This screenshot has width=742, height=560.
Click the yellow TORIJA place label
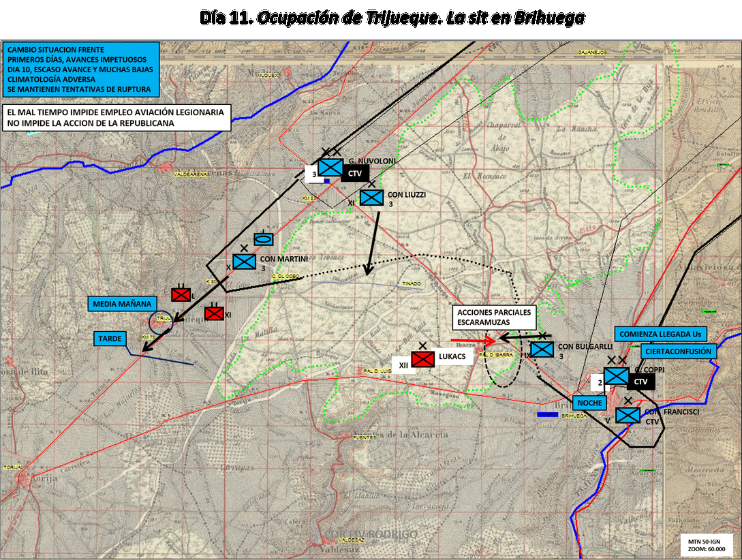12,467
